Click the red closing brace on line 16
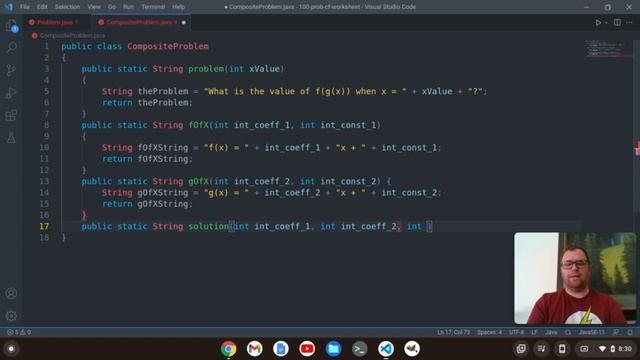 tap(84, 215)
